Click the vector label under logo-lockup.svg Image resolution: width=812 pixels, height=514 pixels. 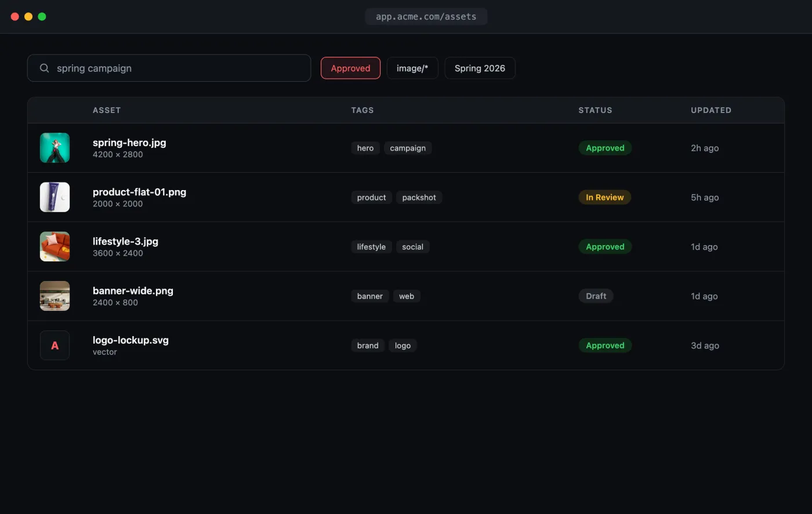pos(105,352)
